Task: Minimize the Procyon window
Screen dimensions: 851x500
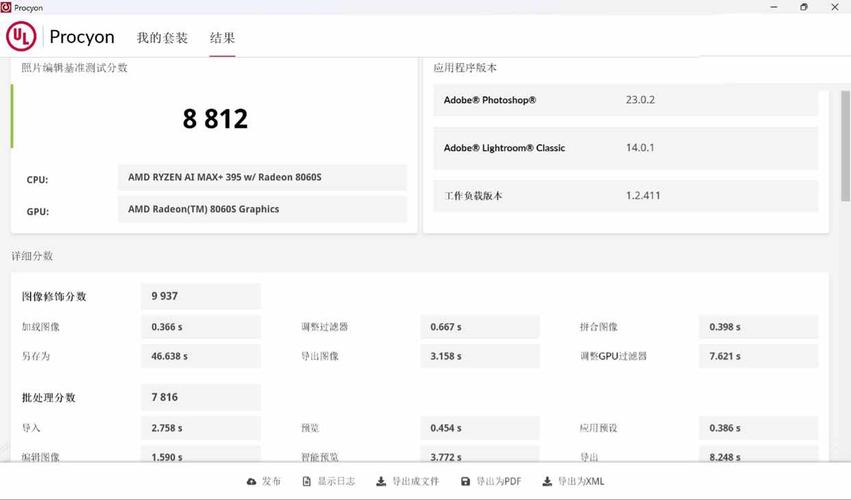Action: (774, 7)
